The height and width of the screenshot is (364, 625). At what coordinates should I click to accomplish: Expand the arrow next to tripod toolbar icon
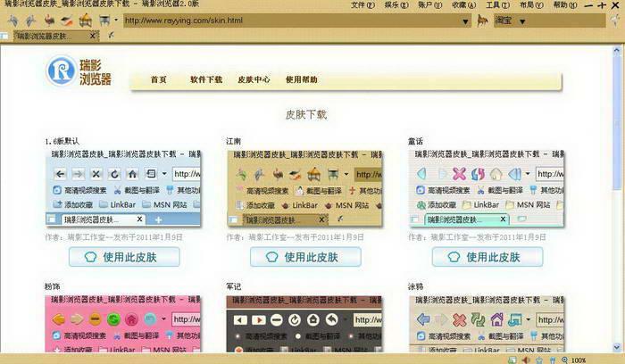pos(116,20)
